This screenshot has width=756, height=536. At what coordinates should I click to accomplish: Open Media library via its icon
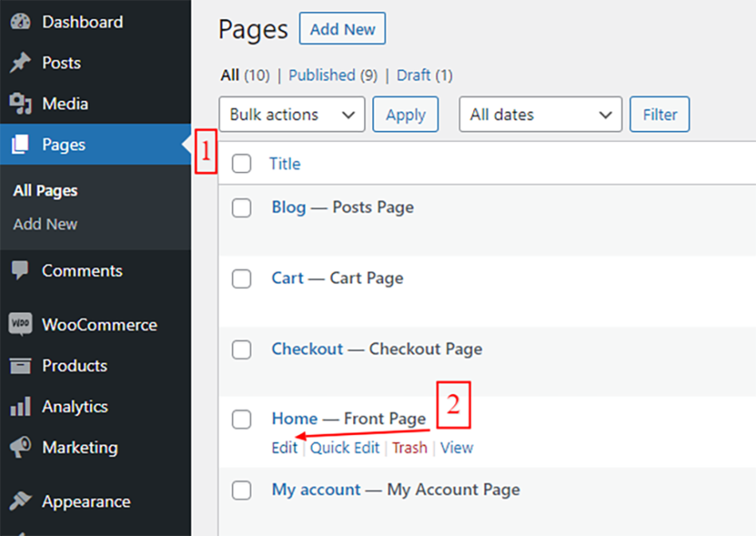[20, 104]
